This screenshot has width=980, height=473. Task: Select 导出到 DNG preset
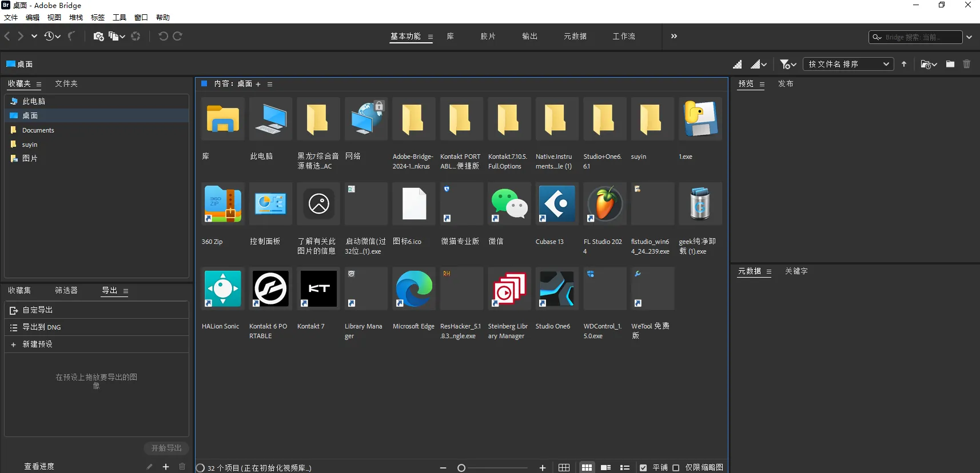97,327
